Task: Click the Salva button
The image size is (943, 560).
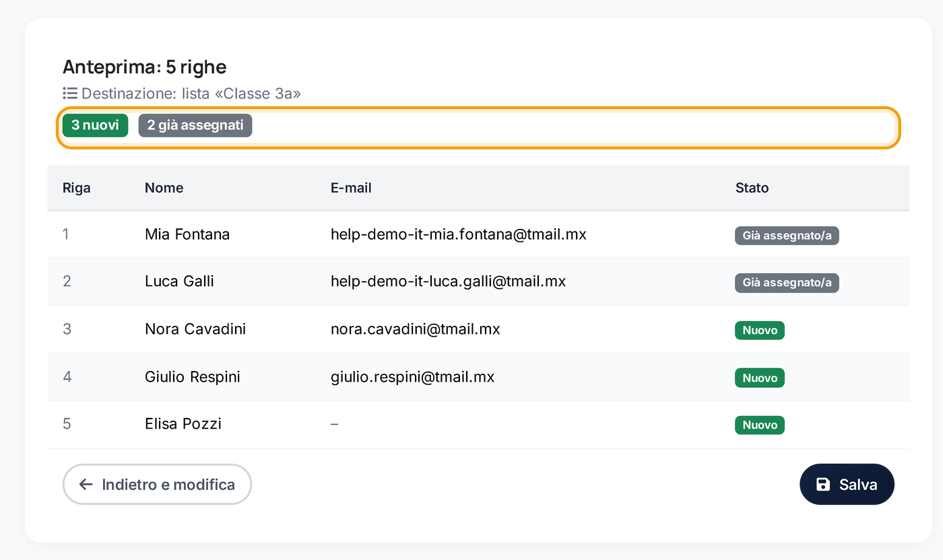Action: (x=847, y=484)
